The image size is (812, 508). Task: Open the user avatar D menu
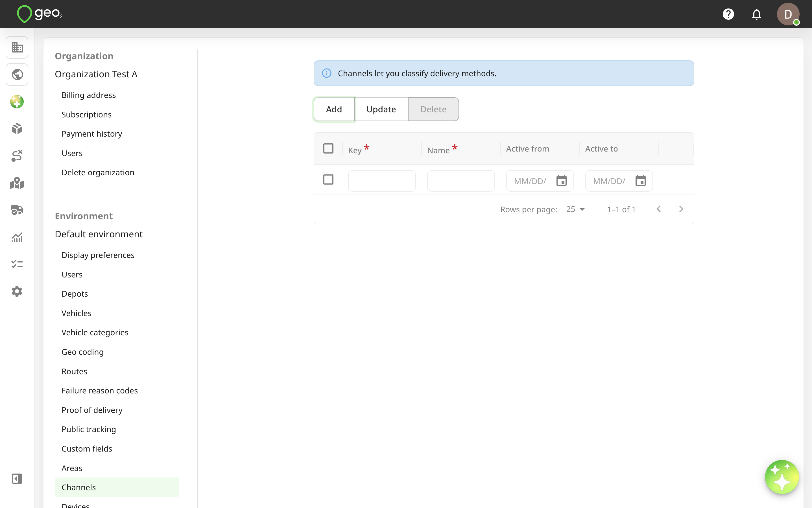(x=788, y=14)
